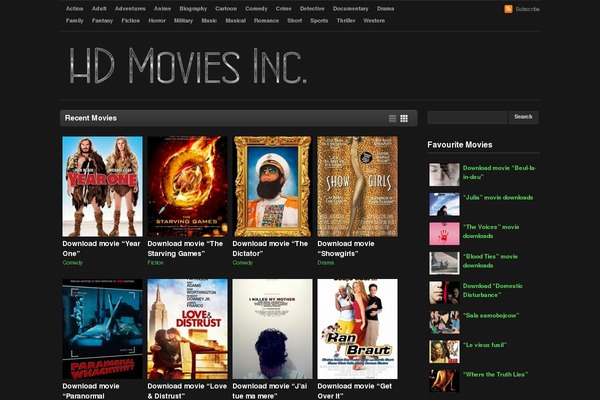Image resolution: width=600 pixels, height=400 pixels.
Task: Browse the Documentary category
Action: 351,8
